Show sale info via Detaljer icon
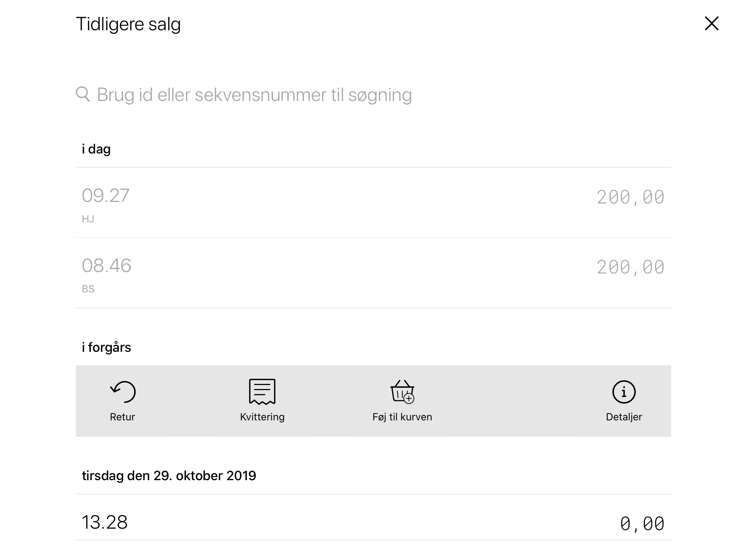Screen dimensions: 747x560 click(624, 392)
